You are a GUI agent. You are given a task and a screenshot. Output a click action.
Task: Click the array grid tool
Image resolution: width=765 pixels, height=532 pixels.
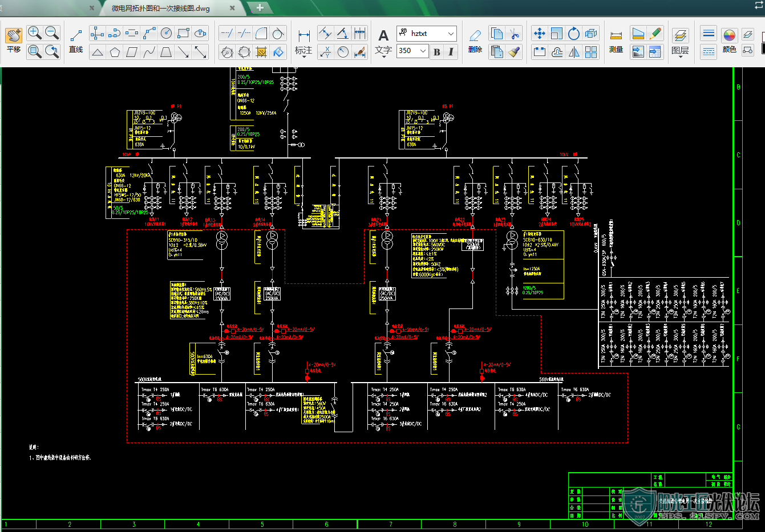590,52
